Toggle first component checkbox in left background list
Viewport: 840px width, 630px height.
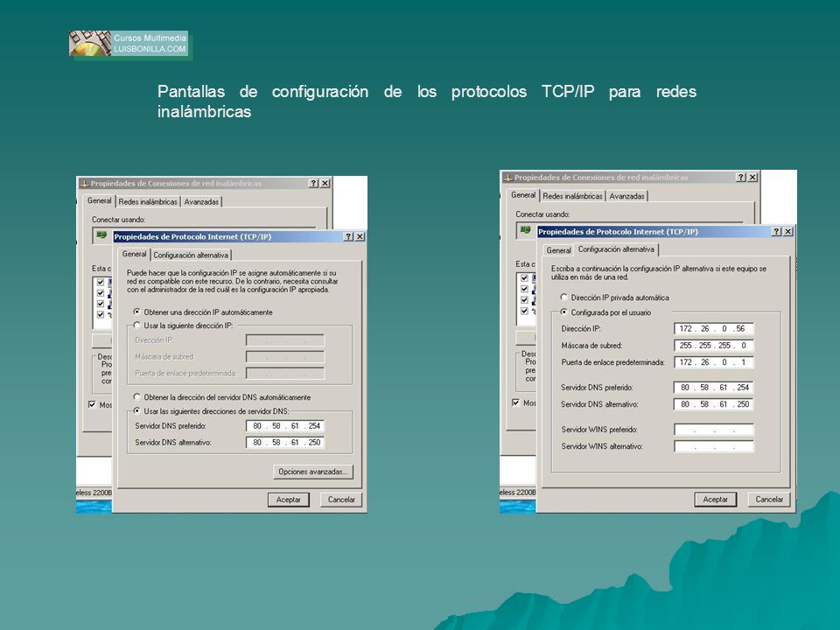pyautogui.click(x=100, y=283)
